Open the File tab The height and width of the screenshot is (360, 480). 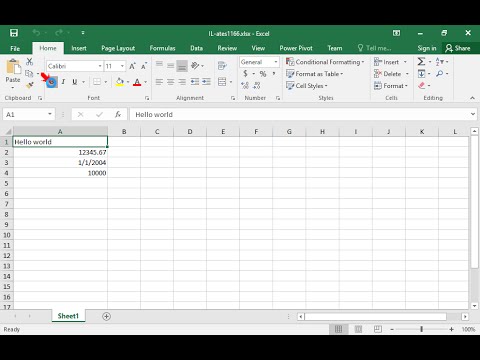tap(15, 48)
